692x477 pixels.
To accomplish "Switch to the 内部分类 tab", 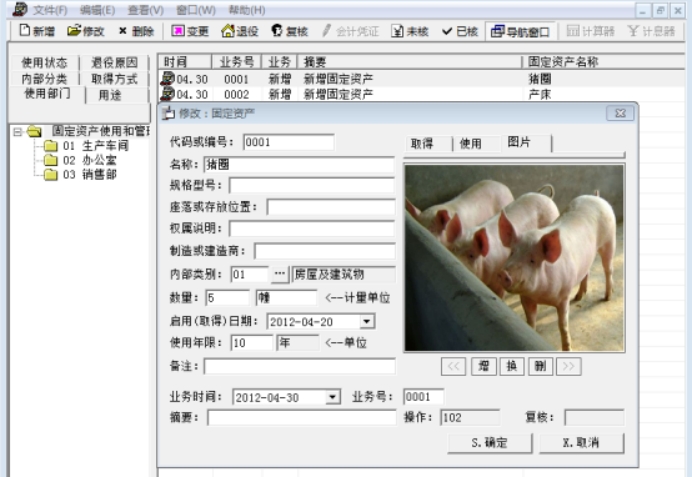I will coord(44,79).
